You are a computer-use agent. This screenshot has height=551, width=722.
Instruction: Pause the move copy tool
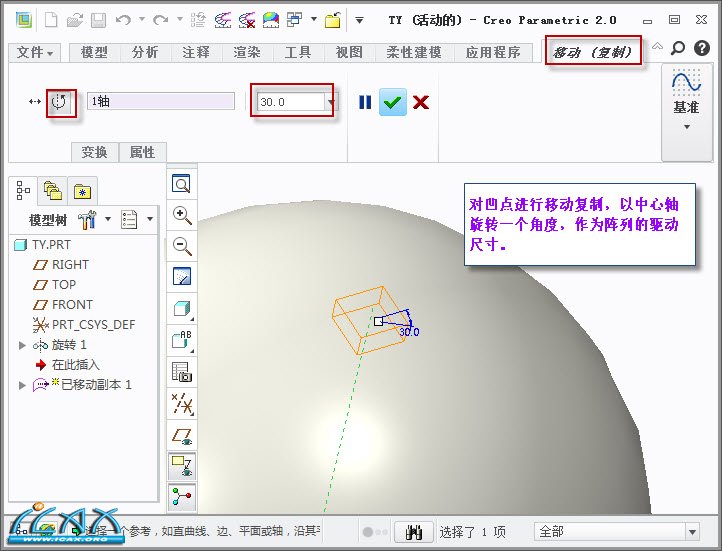pos(365,102)
